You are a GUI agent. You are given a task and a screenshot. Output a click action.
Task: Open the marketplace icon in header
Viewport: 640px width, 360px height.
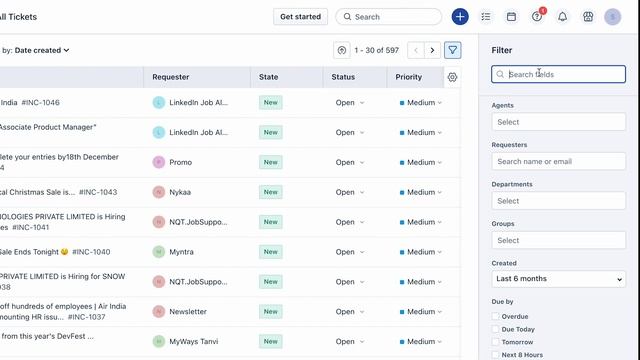[x=588, y=17]
